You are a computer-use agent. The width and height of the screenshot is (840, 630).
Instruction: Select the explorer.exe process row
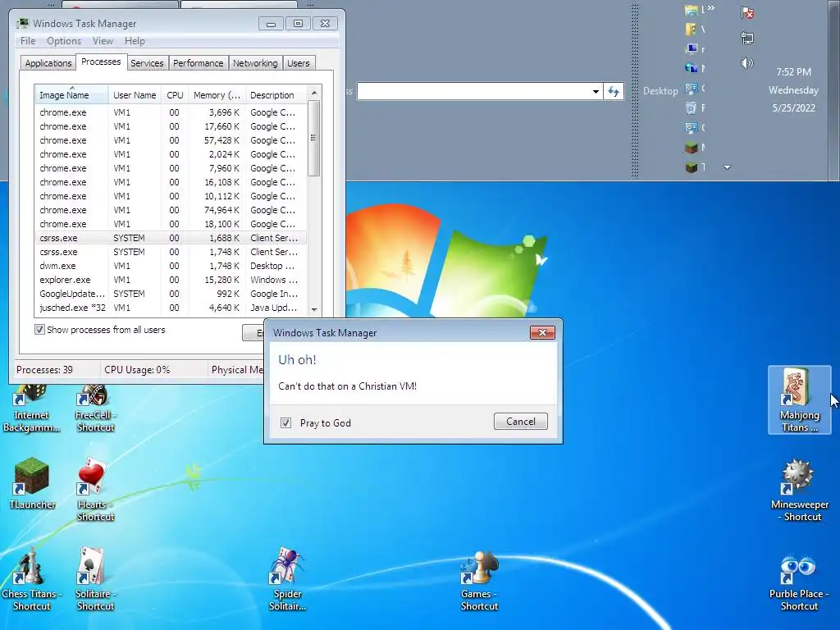[x=171, y=280]
